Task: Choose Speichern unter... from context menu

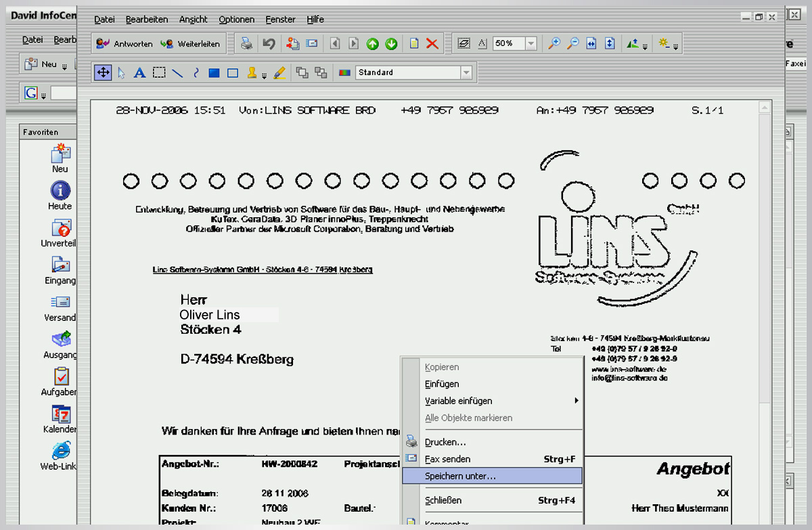Action: (492, 476)
